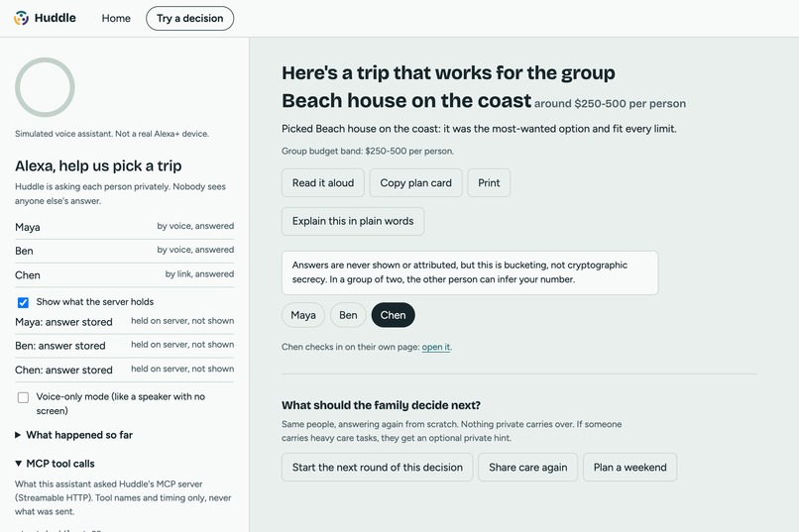Click the Group budget band text
The height and width of the screenshot is (532, 799).
pyautogui.click(x=368, y=152)
